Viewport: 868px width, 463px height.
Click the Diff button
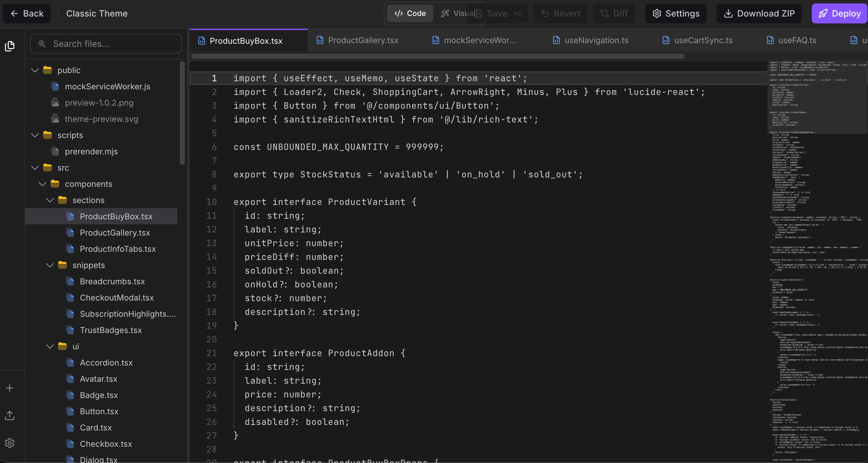(x=614, y=13)
